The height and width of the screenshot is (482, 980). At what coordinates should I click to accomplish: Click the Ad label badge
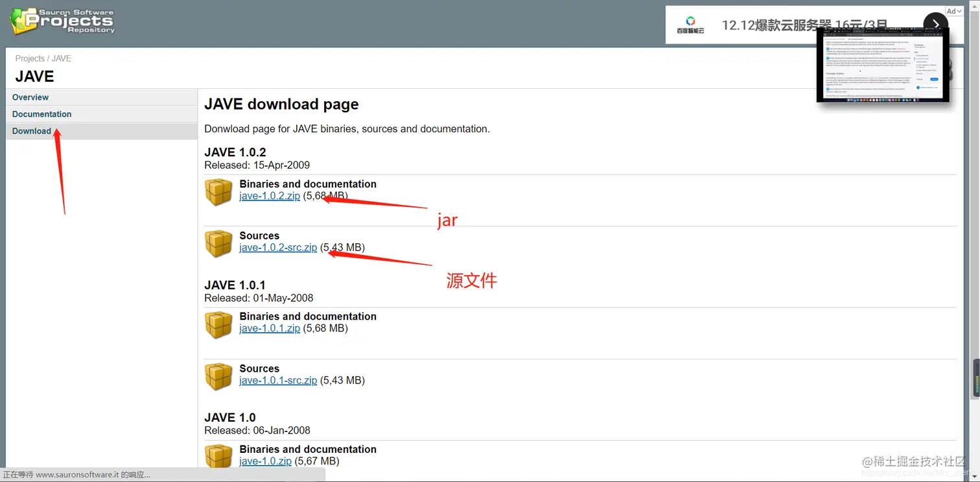click(x=953, y=11)
